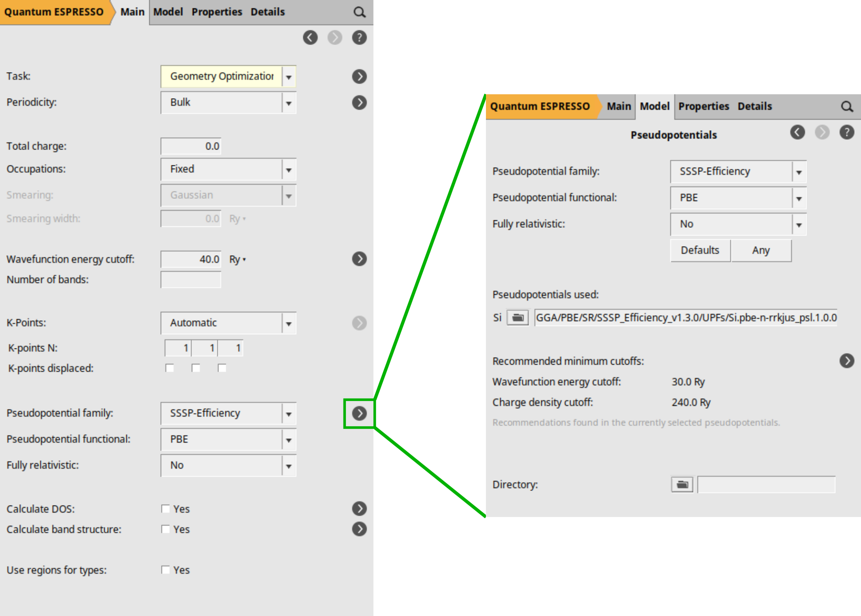Open help question mark in left panel
Image resolution: width=861 pixels, height=616 pixels.
tap(359, 37)
